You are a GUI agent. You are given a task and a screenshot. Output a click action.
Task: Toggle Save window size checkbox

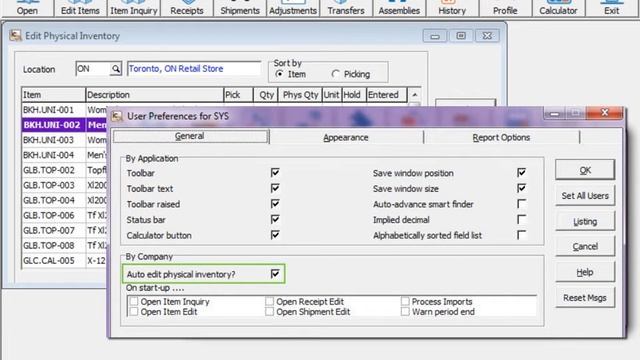coord(522,188)
